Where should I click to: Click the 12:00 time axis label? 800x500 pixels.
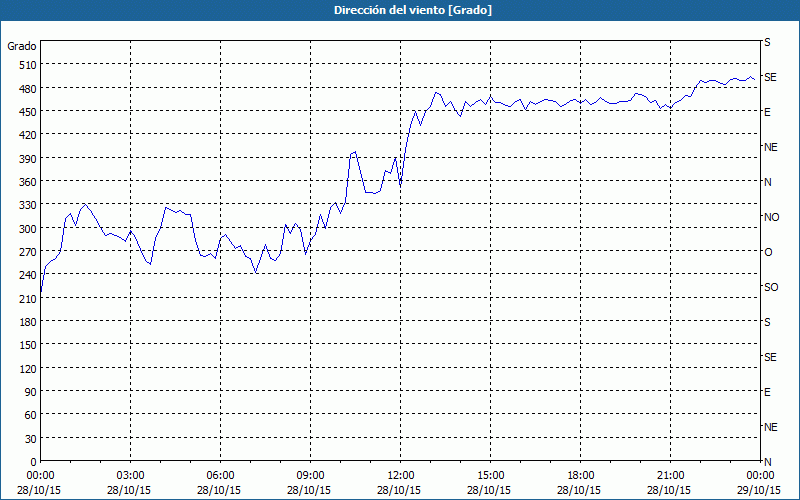click(401, 476)
